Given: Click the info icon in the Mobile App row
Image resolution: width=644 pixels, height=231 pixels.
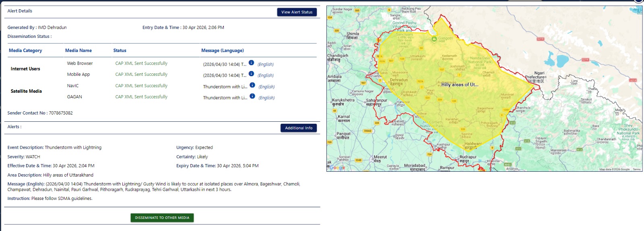Looking at the screenshot, I should tap(251, 74).
